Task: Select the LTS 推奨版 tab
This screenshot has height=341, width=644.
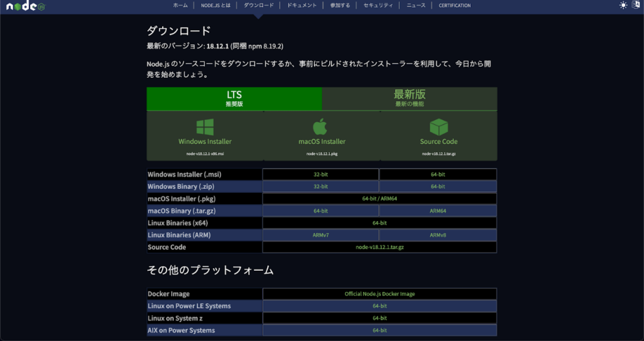Action: coord(234,99)
